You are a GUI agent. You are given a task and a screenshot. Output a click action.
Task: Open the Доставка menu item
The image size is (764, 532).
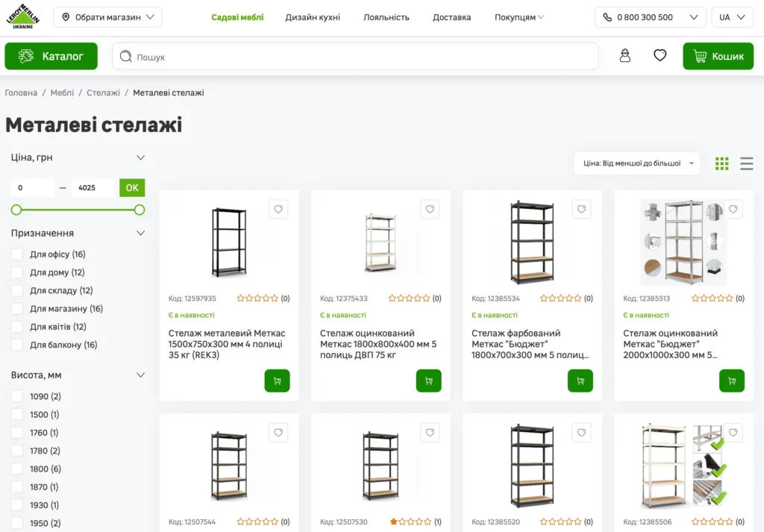click(451, 17)
